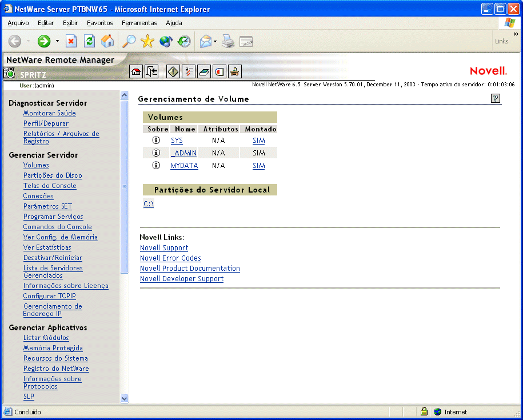This screenshot has width=523, height=420.
Task: Open Relatórios / Arquivos de Registro link
Action: (x=61, y=137)
